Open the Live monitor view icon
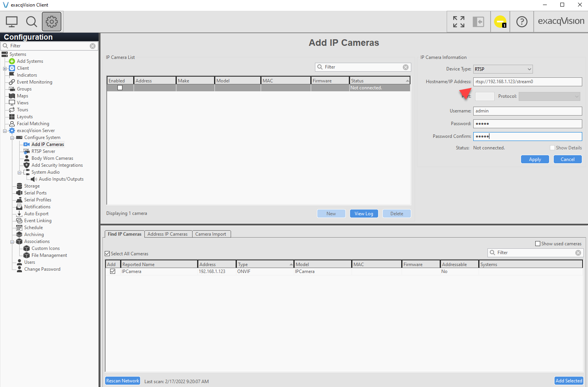The height and width of the screenshot is (387, 588). [x=12, y=22]
